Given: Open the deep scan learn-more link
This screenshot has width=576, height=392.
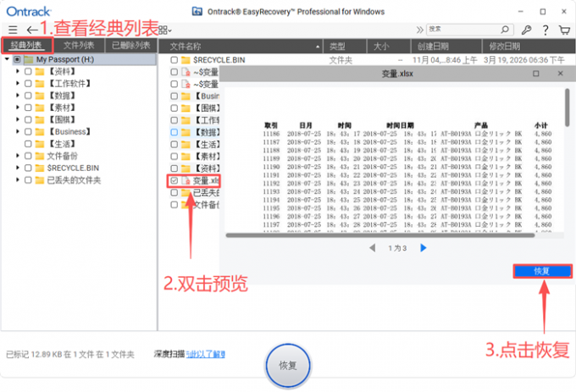Looking at the screenshot, I should click(205, 354).
